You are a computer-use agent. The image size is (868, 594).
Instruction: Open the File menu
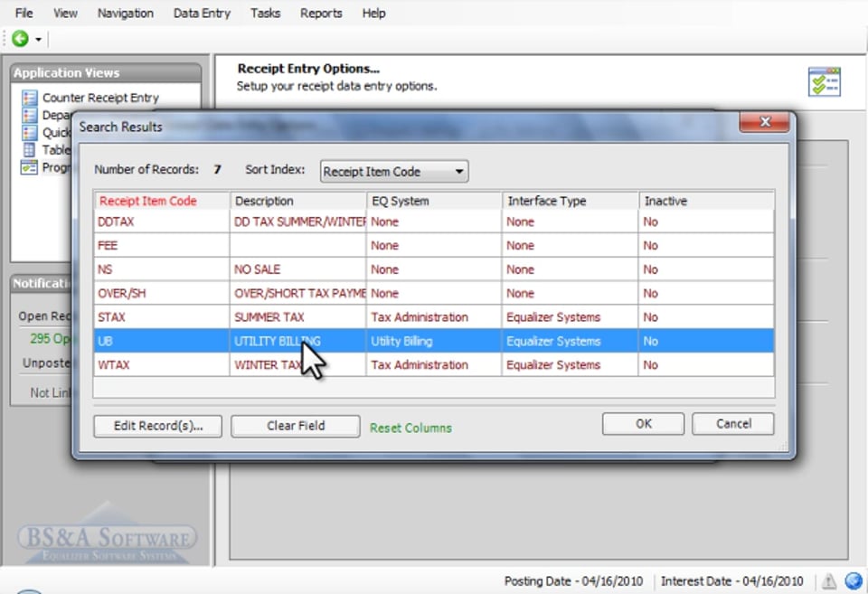pyautogui.click(x=24, y=14)
